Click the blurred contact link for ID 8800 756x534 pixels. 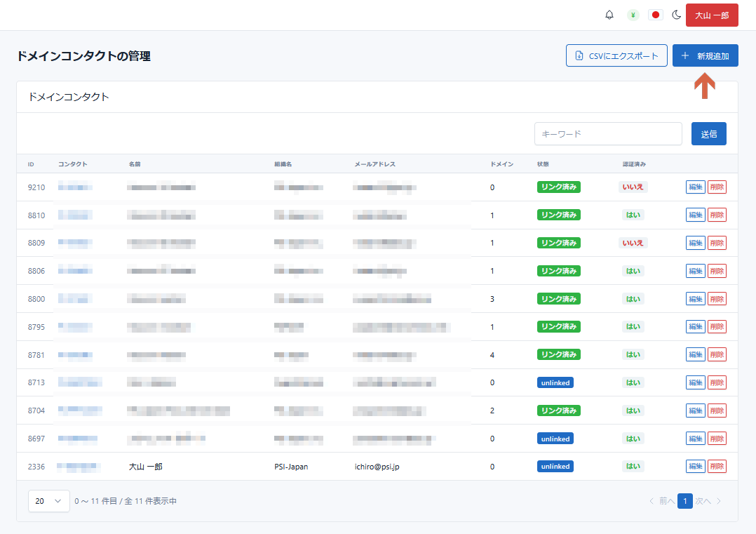[74, 299]
